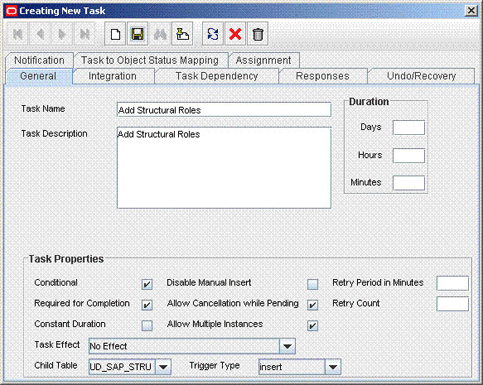The height and width of the screenshot is (385, 483).
Task: Enable the Constant Duration checkbox
Action: 147,325
